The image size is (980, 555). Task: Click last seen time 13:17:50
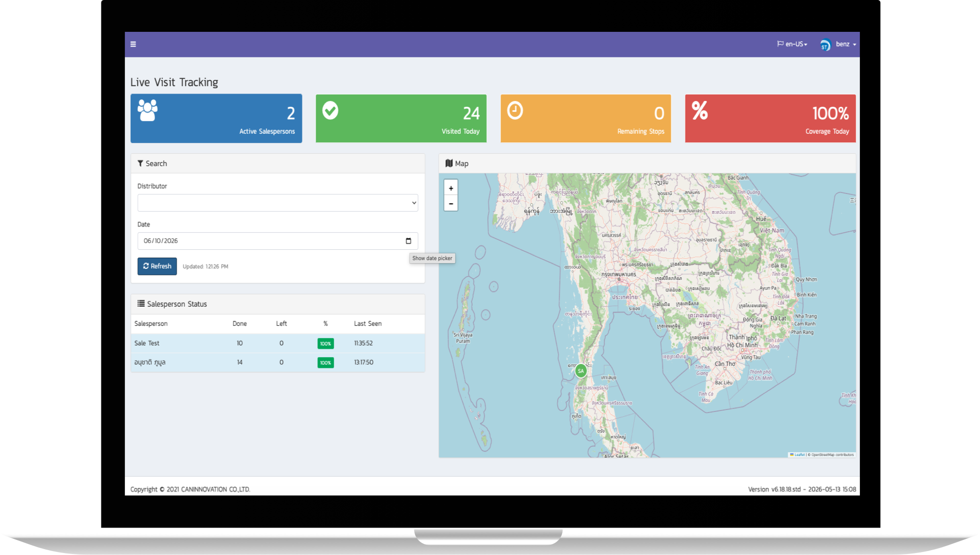pyautogui.click(x=364, y=362)
